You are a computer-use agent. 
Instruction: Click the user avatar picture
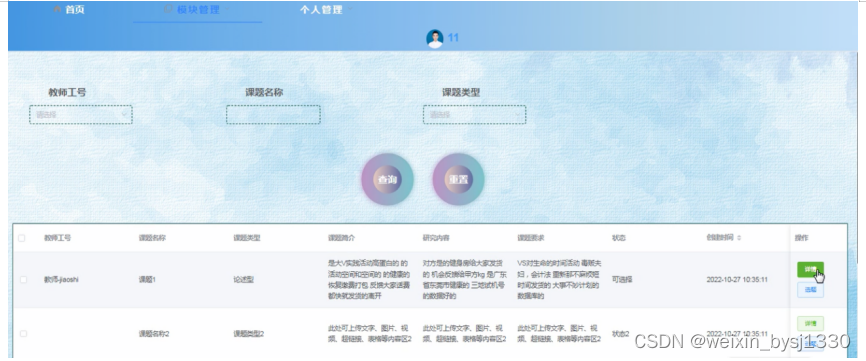click(x=435, y=38)
